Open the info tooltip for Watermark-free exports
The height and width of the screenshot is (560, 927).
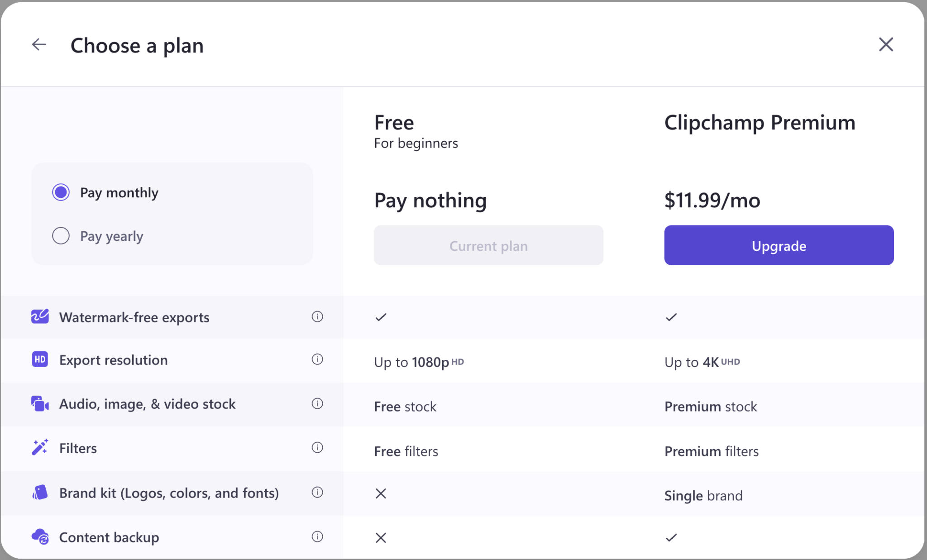(317, 317)
